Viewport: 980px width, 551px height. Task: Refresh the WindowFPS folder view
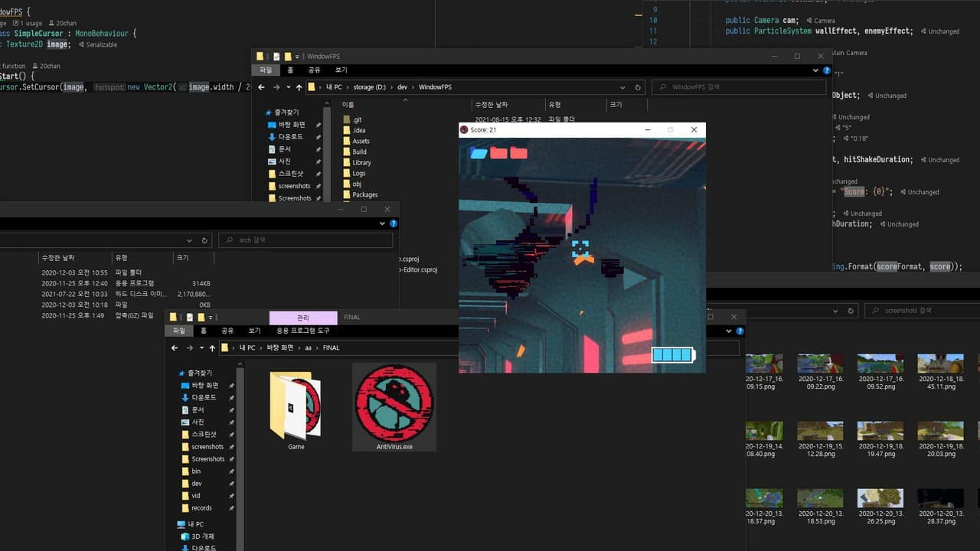pyautogui.click(x=638, y=87)
